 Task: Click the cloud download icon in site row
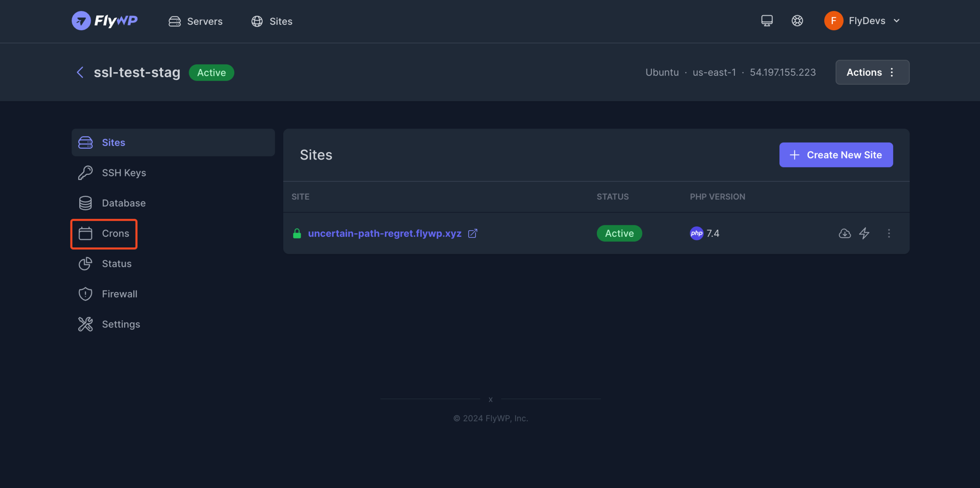tap(844, 233)
